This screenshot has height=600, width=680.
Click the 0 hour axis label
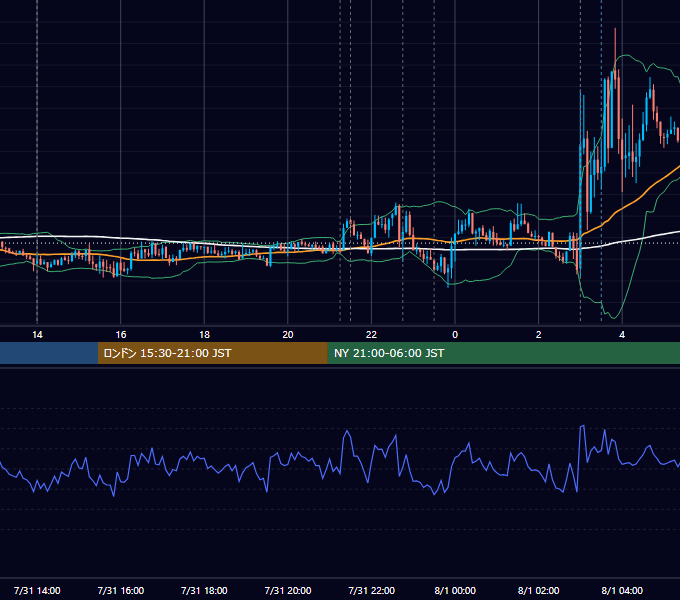pyautogui.click(x=455, y=335)
